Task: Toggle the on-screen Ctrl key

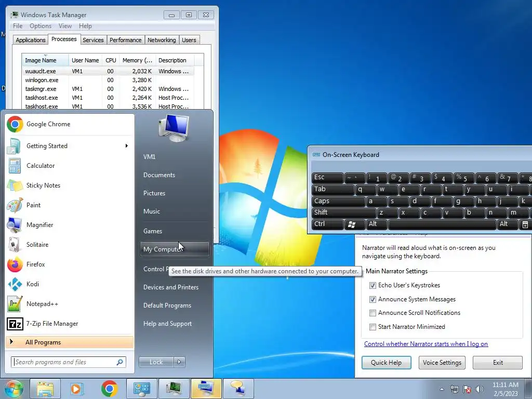Action: pos(327,224)
